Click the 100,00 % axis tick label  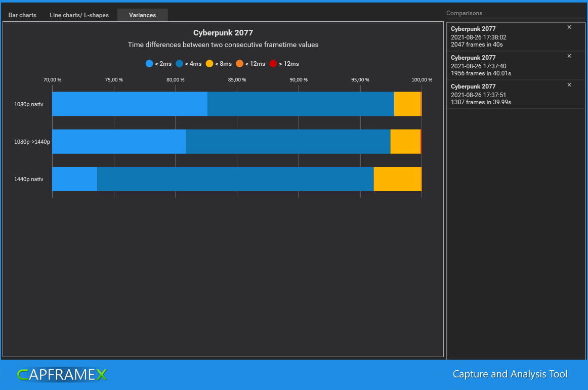(x=422, y=80)
